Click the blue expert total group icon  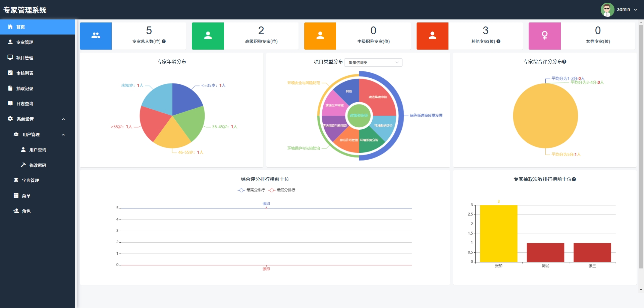96,36
